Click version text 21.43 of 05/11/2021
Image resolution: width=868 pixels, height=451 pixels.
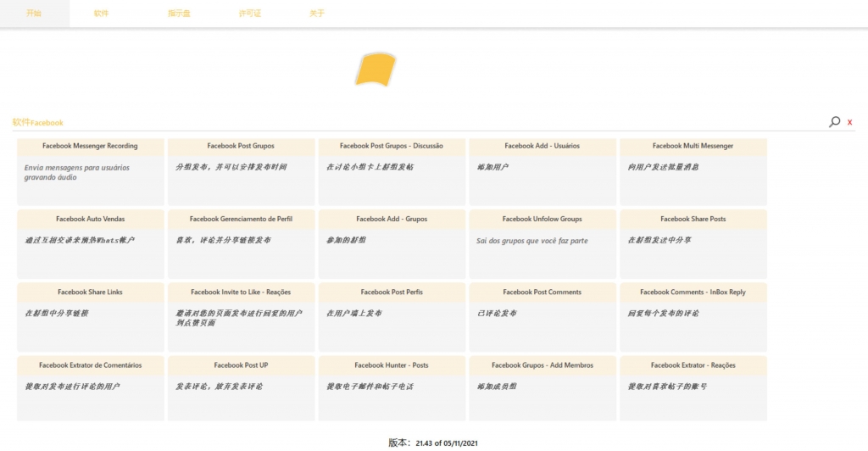click(x=446, y=443)
